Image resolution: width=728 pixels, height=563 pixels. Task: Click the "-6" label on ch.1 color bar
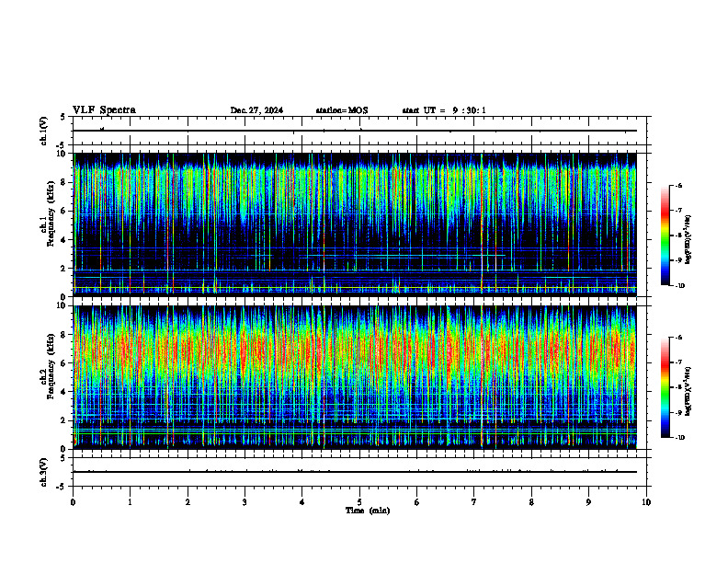(x=679, y=185)
